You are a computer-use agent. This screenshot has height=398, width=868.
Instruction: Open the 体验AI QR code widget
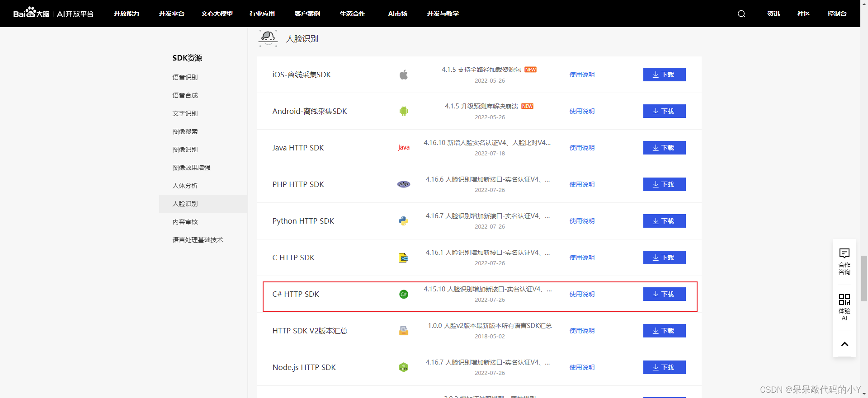[844, 308]
